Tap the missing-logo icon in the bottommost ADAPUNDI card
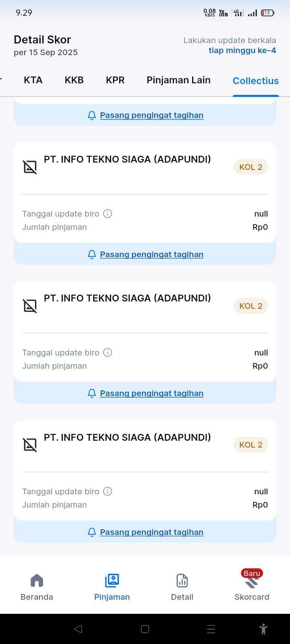This screenshot has width=290, height=644. 30,445
